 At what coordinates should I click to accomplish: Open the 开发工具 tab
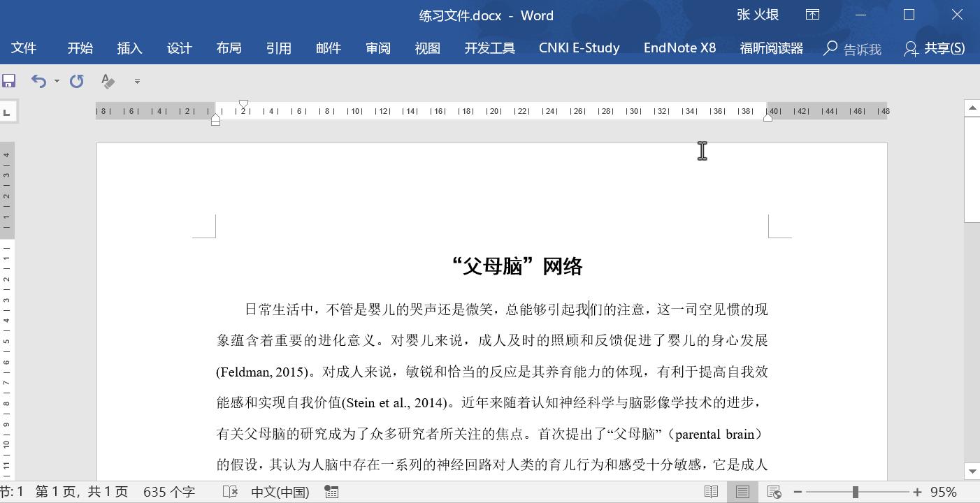click(490, 48)
